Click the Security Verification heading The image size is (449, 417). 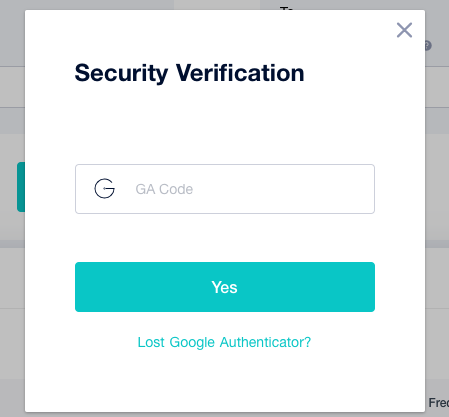coord(189,73)
